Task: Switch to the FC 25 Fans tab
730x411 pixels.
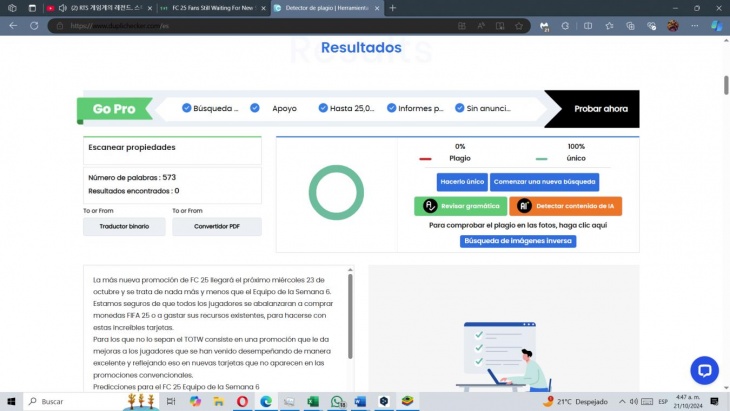Action: tap(212, 8)
